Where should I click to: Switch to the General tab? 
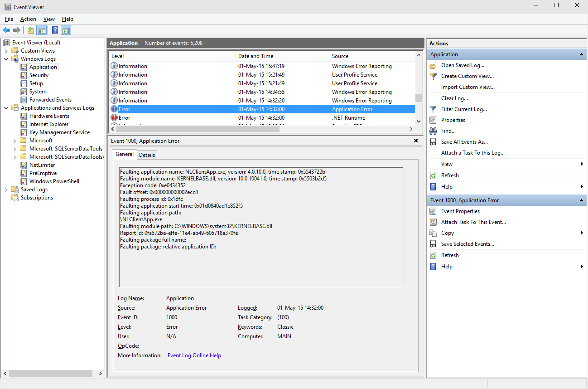125,154
